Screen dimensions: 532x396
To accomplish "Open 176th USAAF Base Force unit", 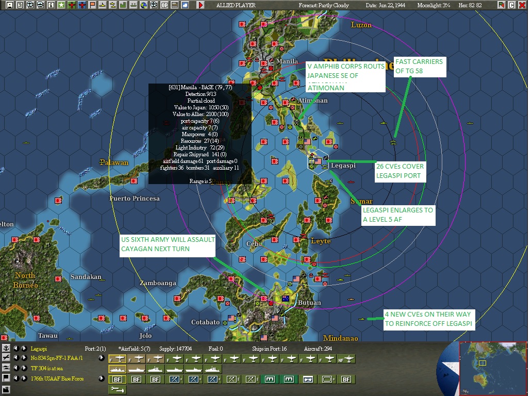I will click(57, 378).
